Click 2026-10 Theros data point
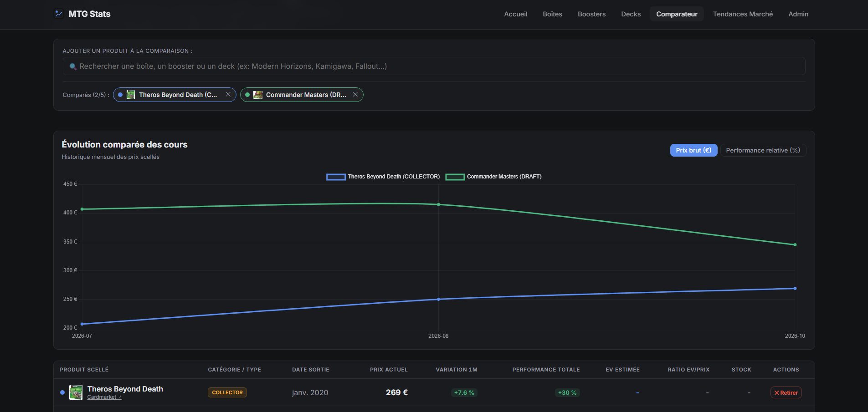The image size is (868, 412). tap(795, 288)
